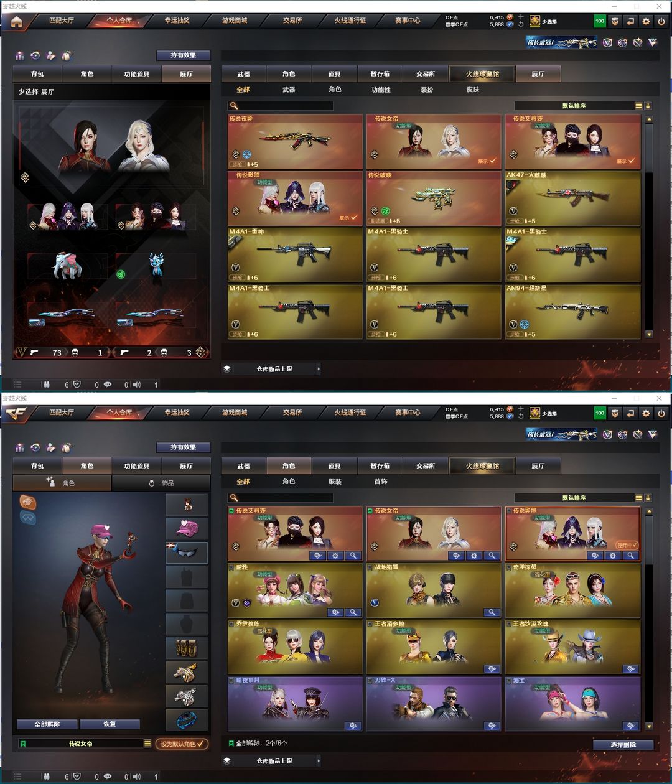
Task: Open the mask face icon in the lower window header
Action: pyautogui.click(x=615, y=413)
